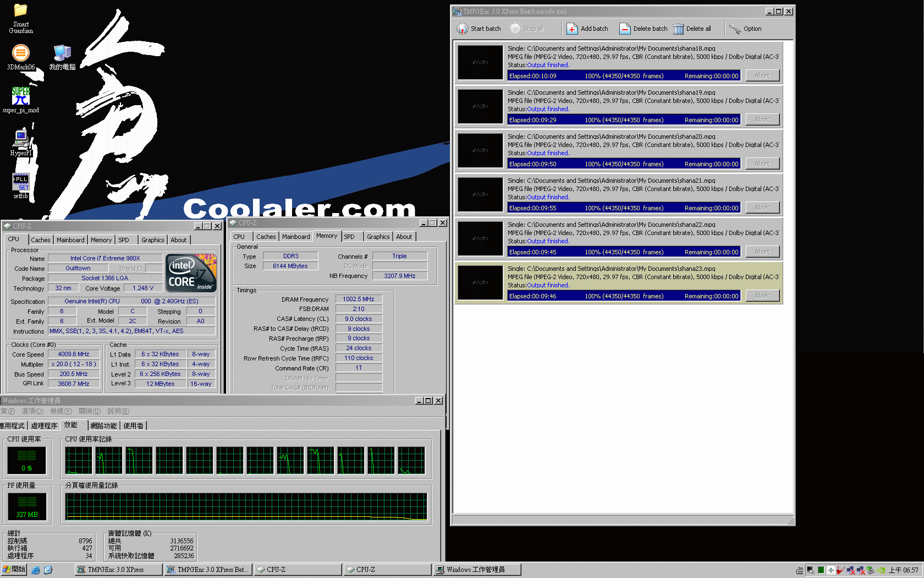This screenshot has width=924, height=578.
Task: Select the shana18.mpg batch thumbnail
Action: pos(481,62)
